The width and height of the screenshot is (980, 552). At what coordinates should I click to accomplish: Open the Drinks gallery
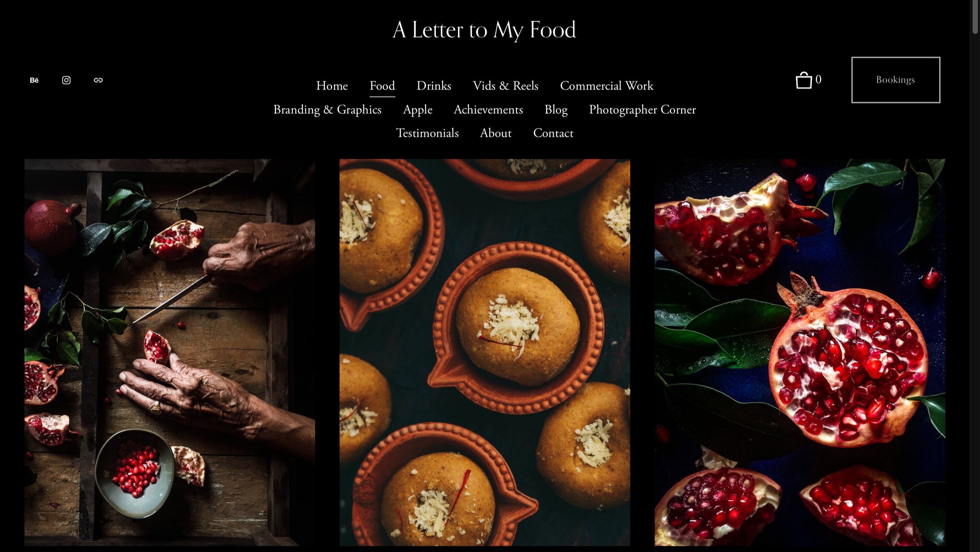434,86
